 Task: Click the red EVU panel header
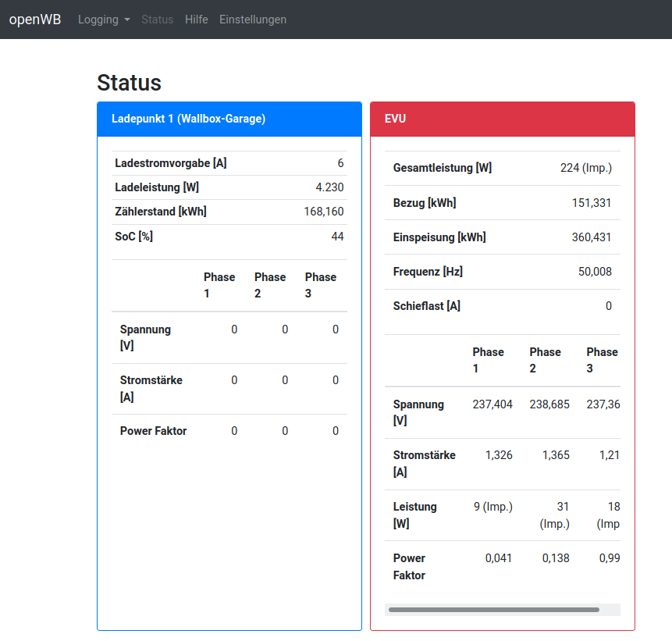pos(502,119)
